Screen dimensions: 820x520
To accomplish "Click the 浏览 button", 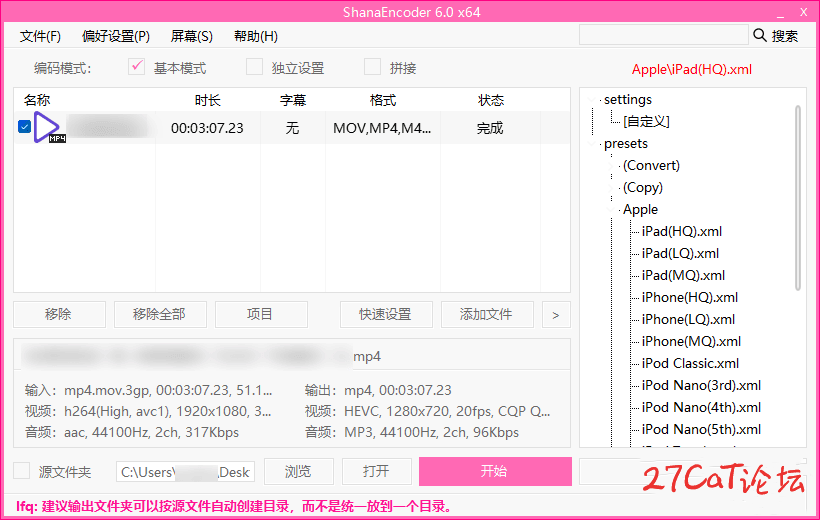I will 299,471.
